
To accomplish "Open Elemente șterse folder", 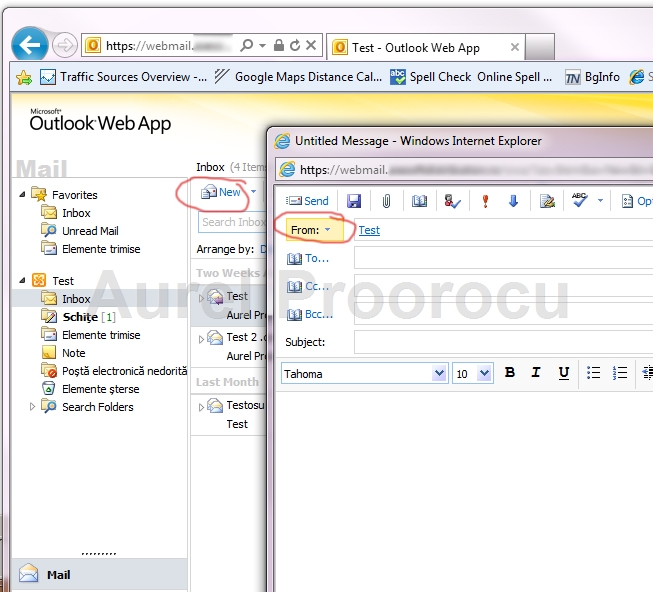I will [x=91, y=389].
